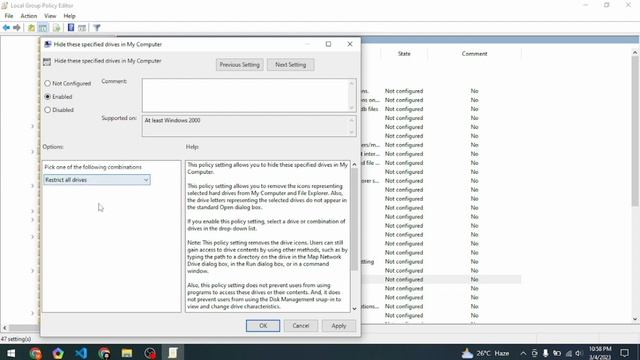This screenshot has height=360, width=640.
Task: Open the File menu
Action: (x=9, y=16)
